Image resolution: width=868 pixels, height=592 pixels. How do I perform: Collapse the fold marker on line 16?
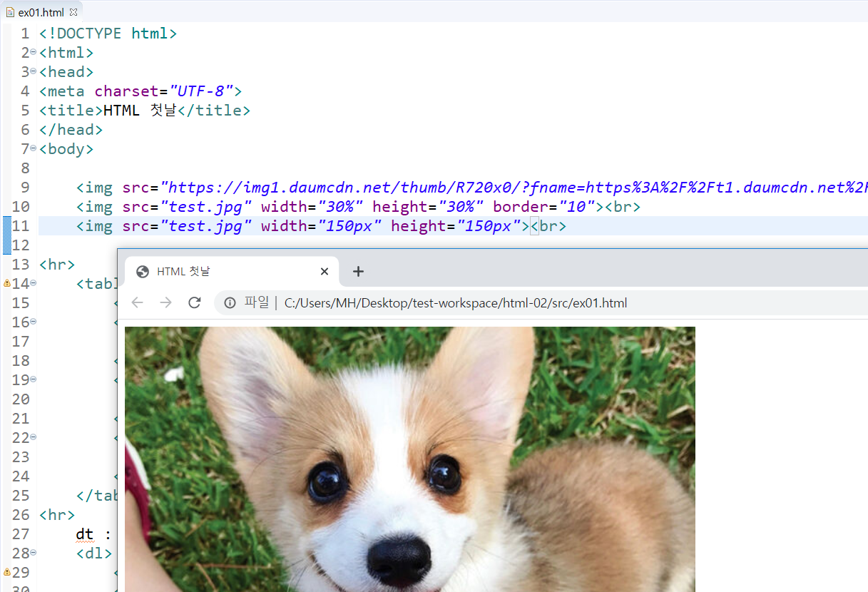click(x=34, y=321)
